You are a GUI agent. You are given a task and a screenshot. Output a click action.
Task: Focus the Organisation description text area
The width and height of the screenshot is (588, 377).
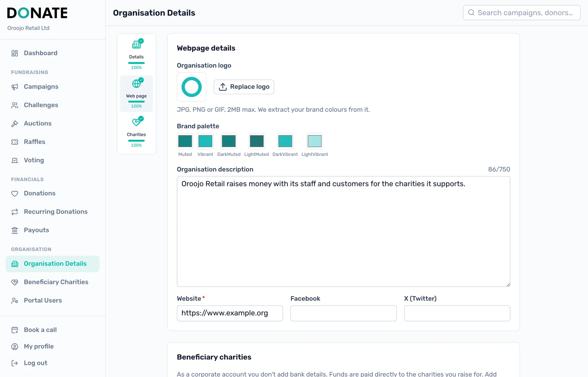click(x=343, y=231)
